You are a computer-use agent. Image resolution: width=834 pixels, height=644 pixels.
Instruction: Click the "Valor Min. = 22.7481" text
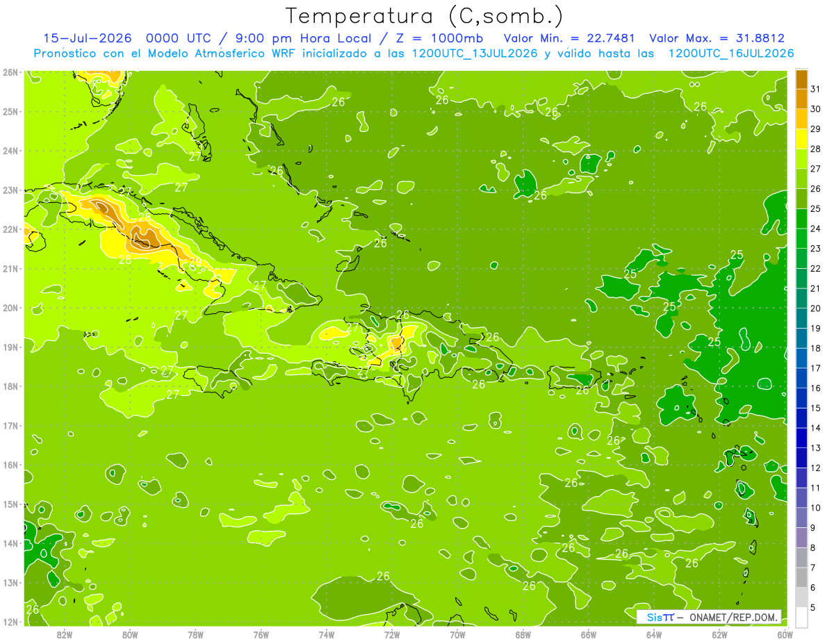point(570,38)
